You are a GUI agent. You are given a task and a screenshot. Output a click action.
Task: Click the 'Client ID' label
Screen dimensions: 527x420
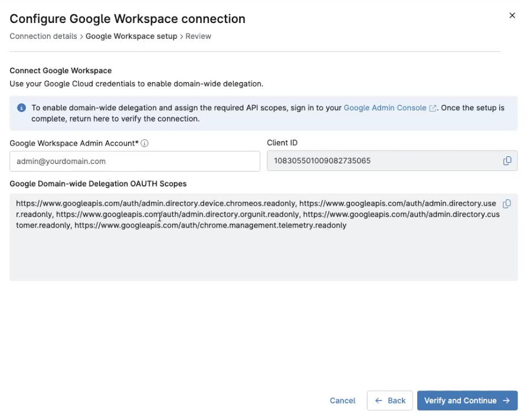282,143
